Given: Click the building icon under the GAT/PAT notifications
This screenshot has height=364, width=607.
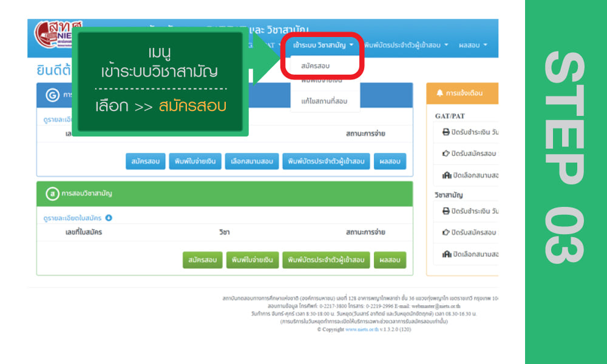Looking at the screenshot, I should (x=447, y=175).
